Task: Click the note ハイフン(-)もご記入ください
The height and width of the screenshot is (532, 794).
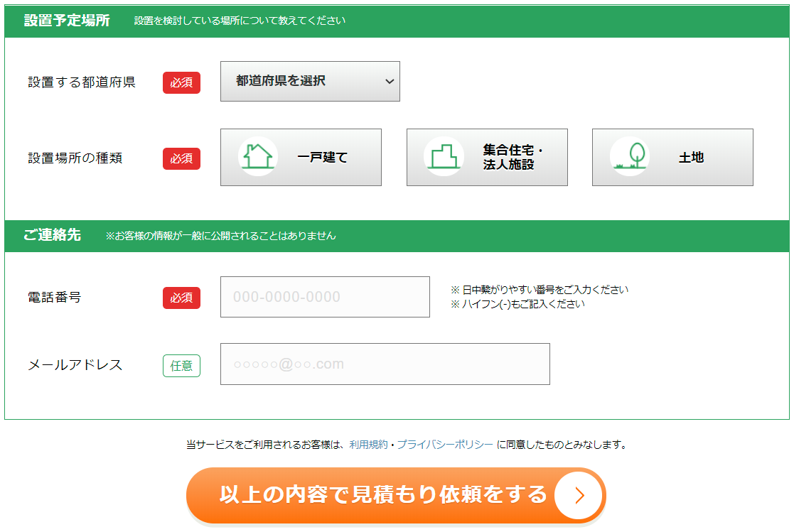Action: (x=517, y=304)
